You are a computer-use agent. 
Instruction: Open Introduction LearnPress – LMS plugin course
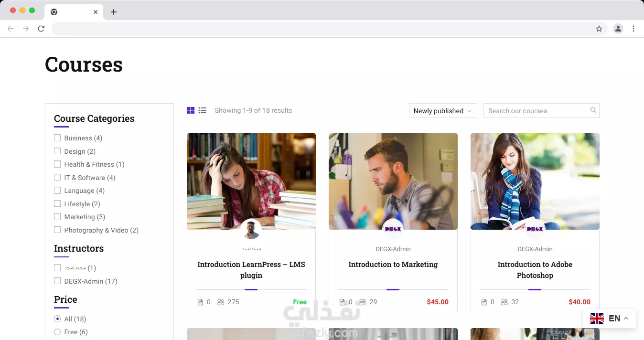coord(251,270)
